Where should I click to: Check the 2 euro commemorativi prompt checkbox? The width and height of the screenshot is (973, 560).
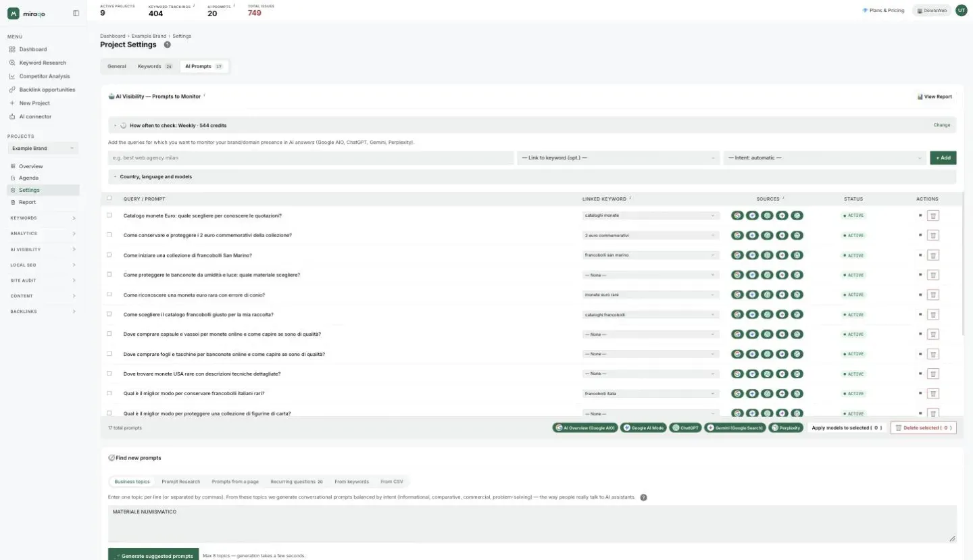[109, 235]
